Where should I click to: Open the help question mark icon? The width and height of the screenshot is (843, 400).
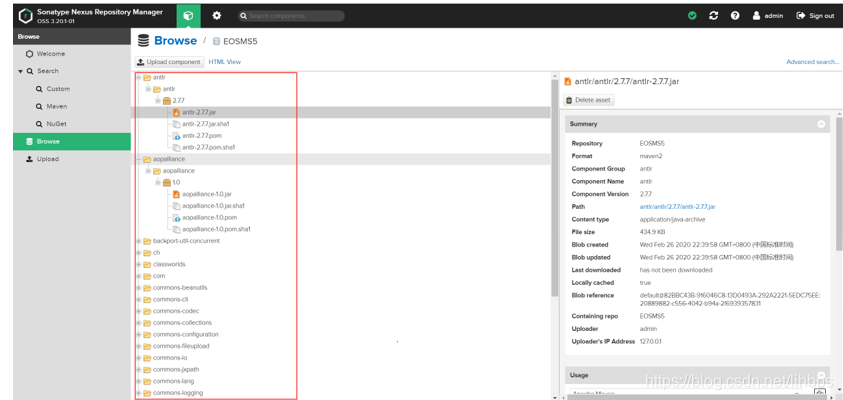pyautogui.click(x=735, y=16)
